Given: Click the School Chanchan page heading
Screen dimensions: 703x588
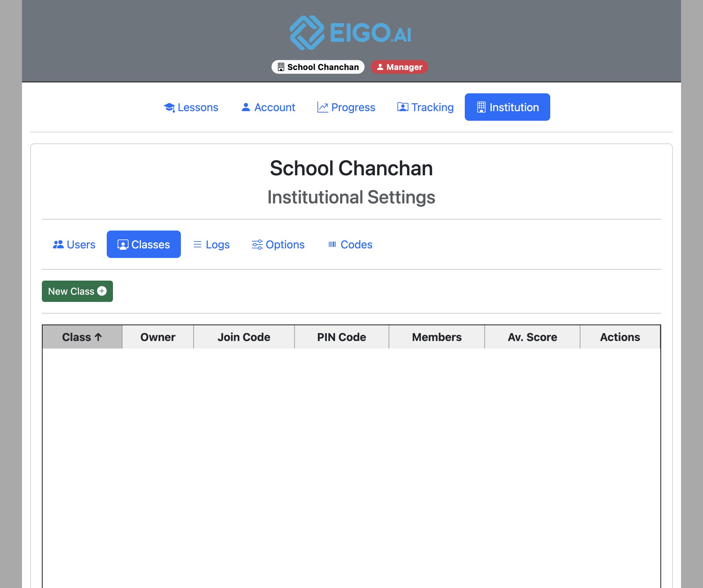Looking at the screenshot, I should point(351,168).
